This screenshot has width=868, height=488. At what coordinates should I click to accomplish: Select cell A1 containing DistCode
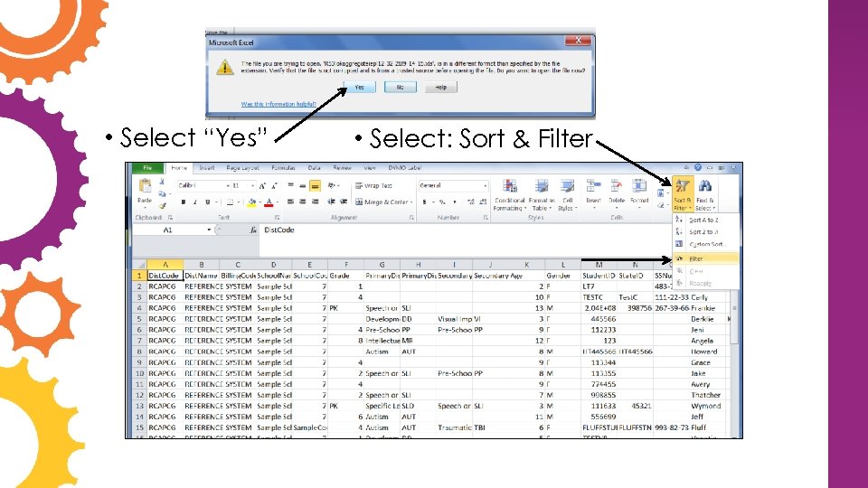coord(165,276)
